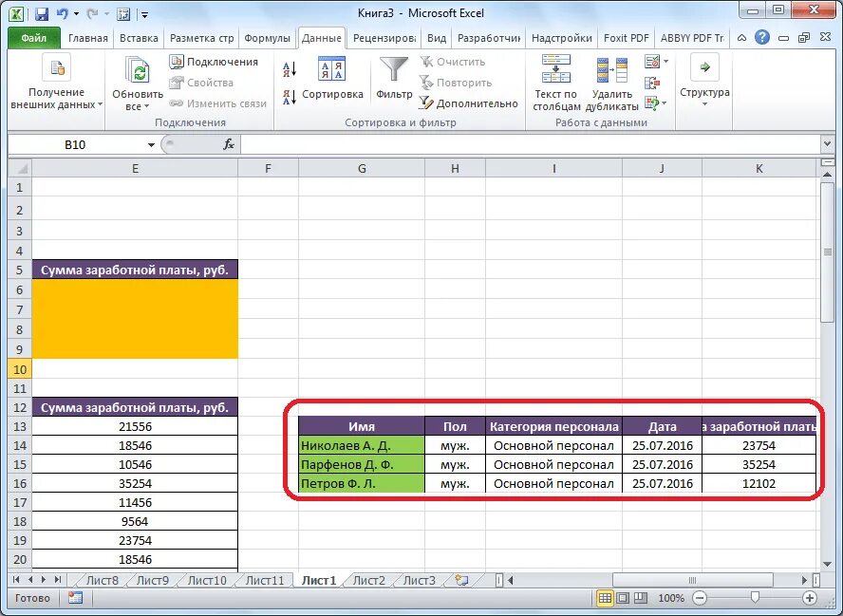Viewport: 843px width, 616px height.
Task: Click the insert function fx icon
Action: (x=229, y=144)
